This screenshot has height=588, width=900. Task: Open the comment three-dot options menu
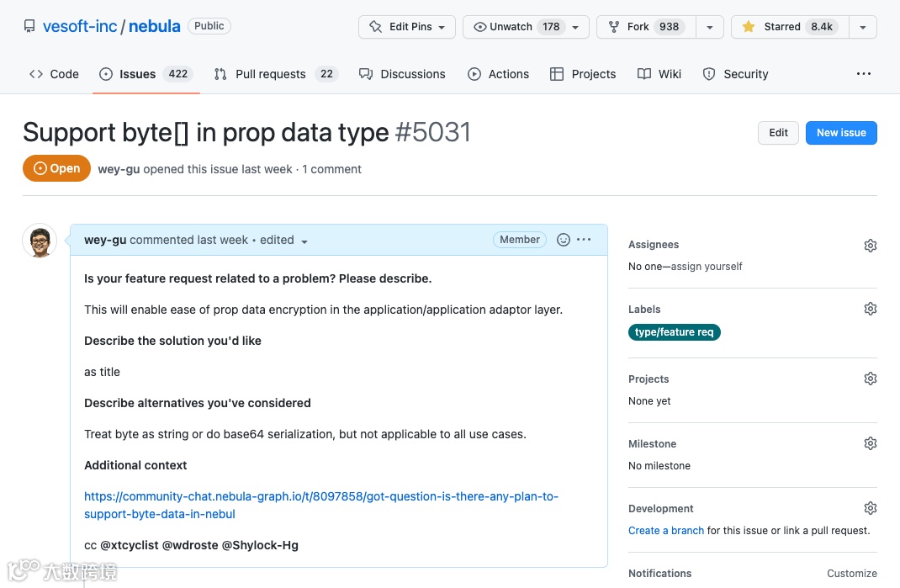click(x=584, y=240)
